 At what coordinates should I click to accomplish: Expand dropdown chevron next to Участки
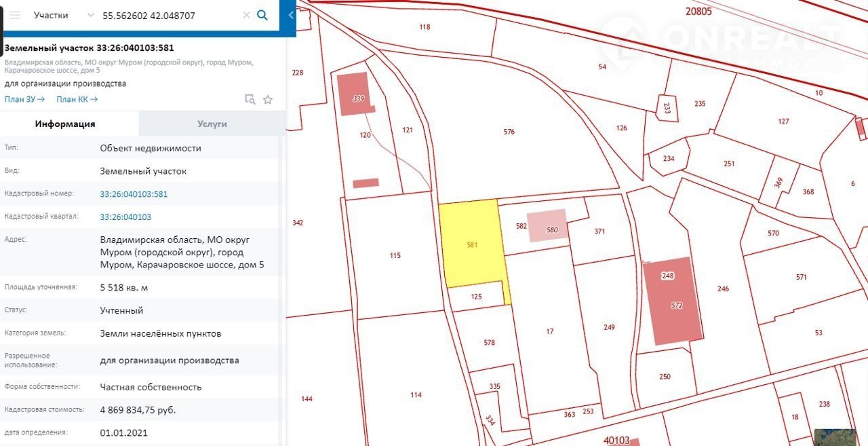91,15
